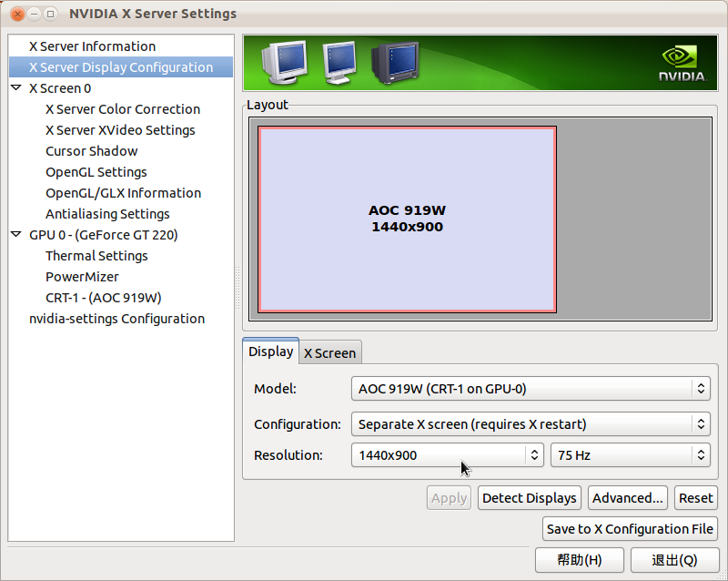
Task: Open Thermal Settings page
Action: pos(96,256)
